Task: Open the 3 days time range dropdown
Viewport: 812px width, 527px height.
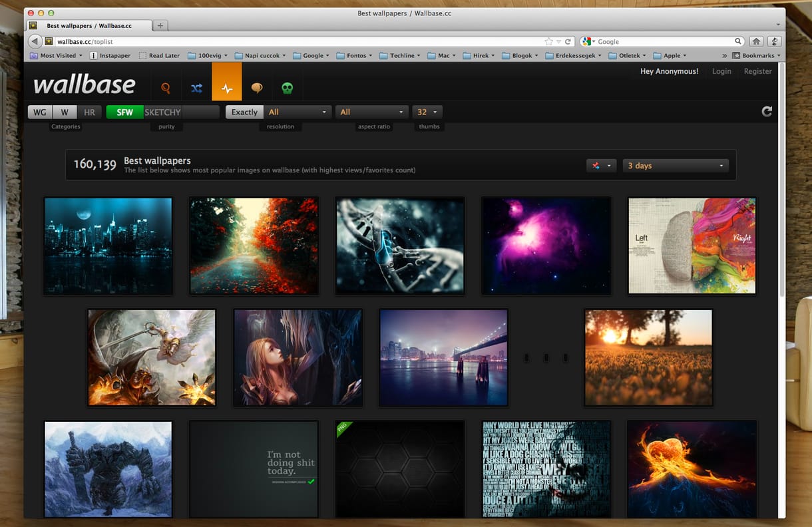Action: (676, 166)
